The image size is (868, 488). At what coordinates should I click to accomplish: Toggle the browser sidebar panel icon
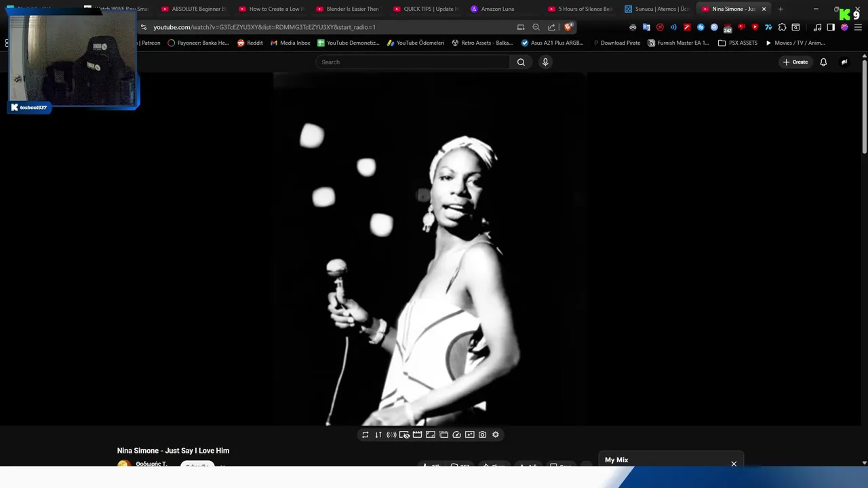click(x=831, y=27)
